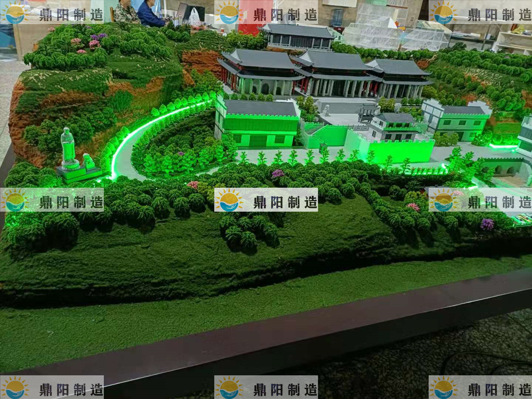
Task: Select the purple flowering tree near the center watermark
Action: [x=277, y=173]
